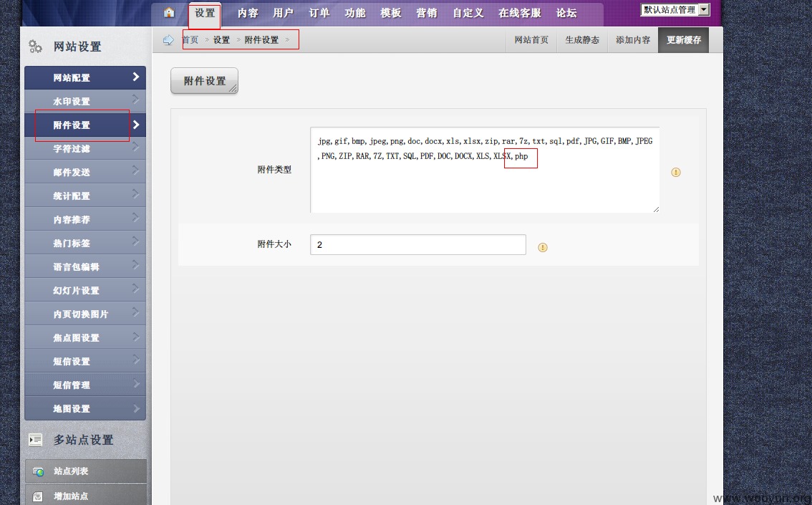Open the 在线客服 top menu

(519, 13)
